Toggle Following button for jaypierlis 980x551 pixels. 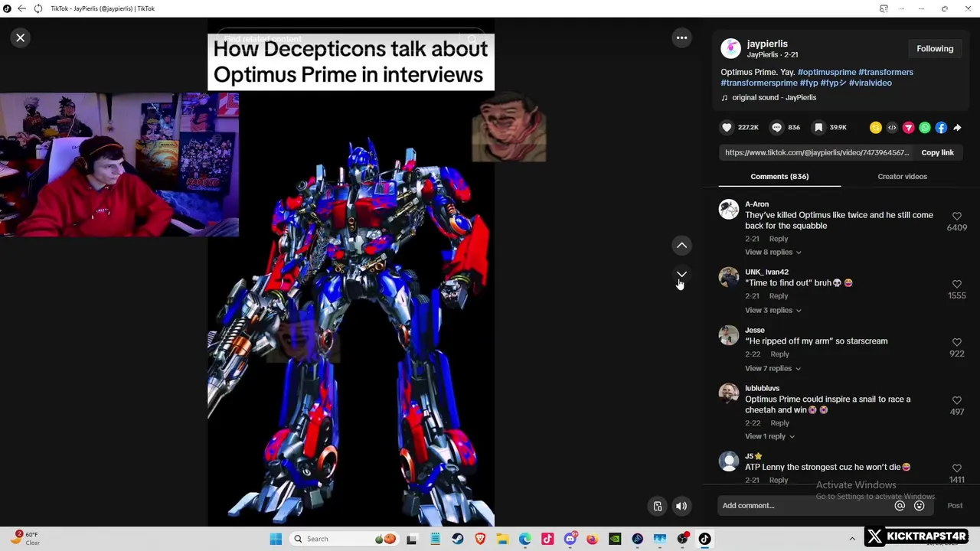click(x=935, y=49)
